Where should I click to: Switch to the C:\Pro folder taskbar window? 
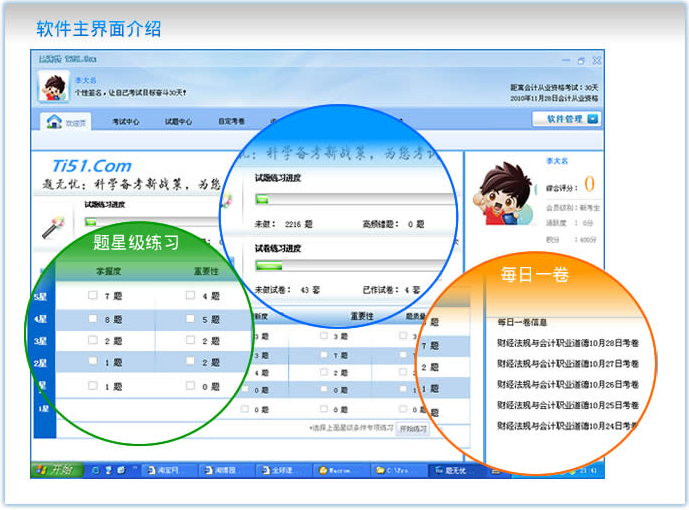click(x=399, y=470)
